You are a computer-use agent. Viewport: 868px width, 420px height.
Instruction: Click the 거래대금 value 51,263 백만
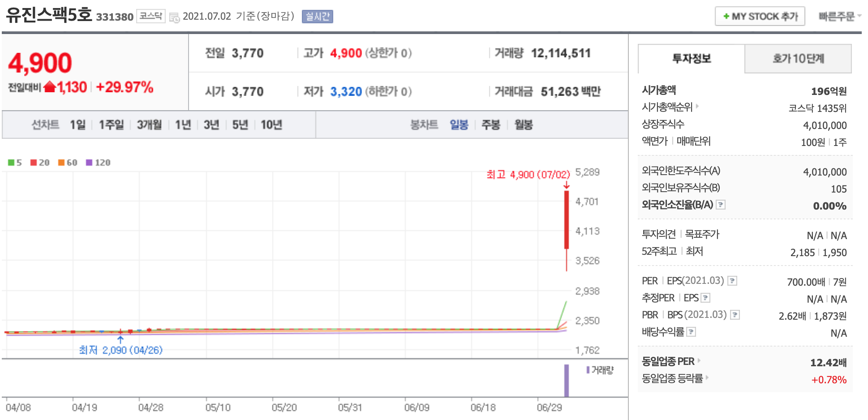point(571,92)
